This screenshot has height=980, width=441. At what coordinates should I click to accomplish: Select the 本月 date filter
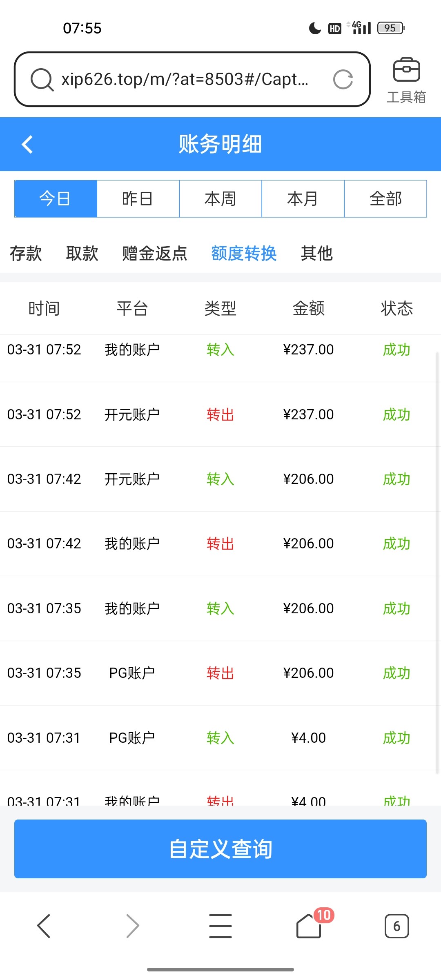tap(303, 199)
